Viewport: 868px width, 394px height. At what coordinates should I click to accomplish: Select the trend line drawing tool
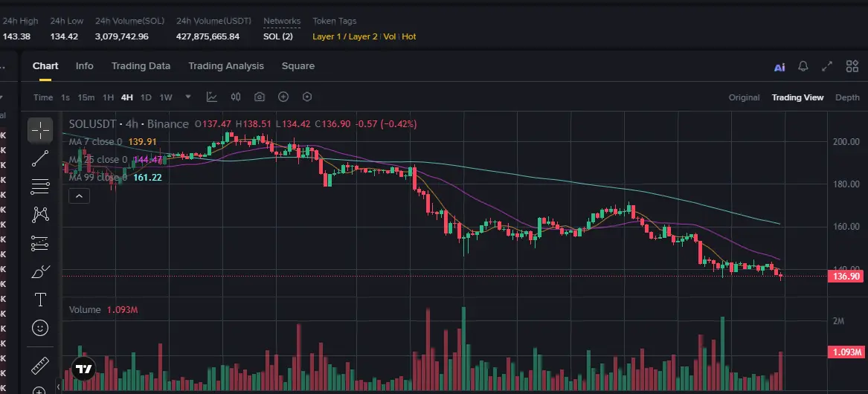[x=40, y=158]
